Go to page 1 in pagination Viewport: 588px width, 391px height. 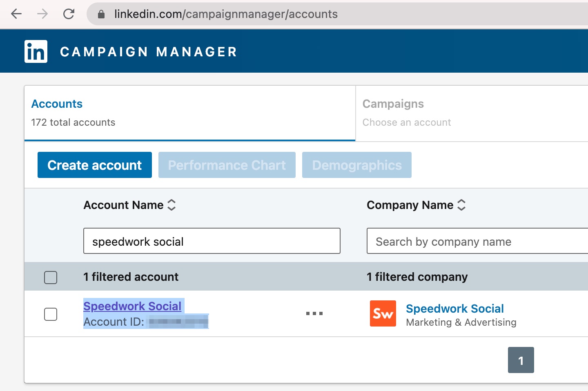click(x=521, y=360)
